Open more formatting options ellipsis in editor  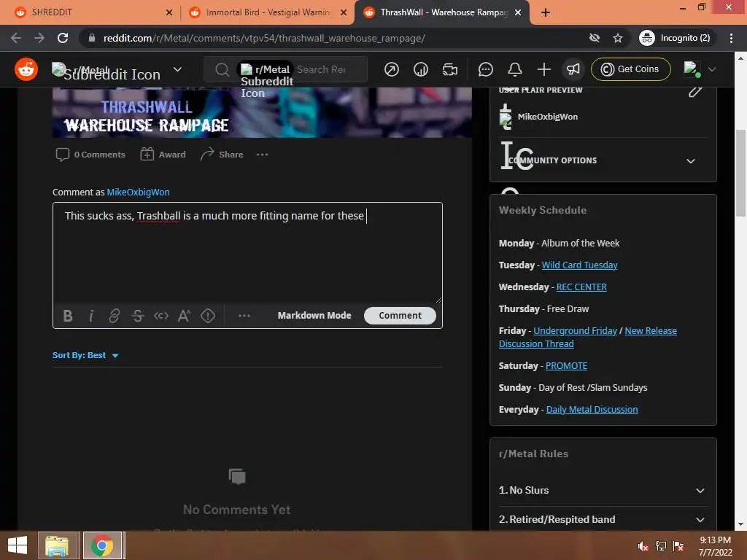pyautogui.click(x=244, y=316)
